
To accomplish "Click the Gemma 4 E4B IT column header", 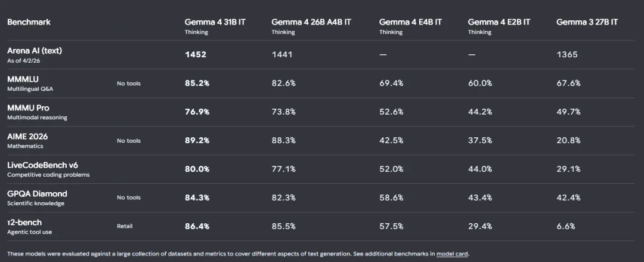I will click(410, 22).
